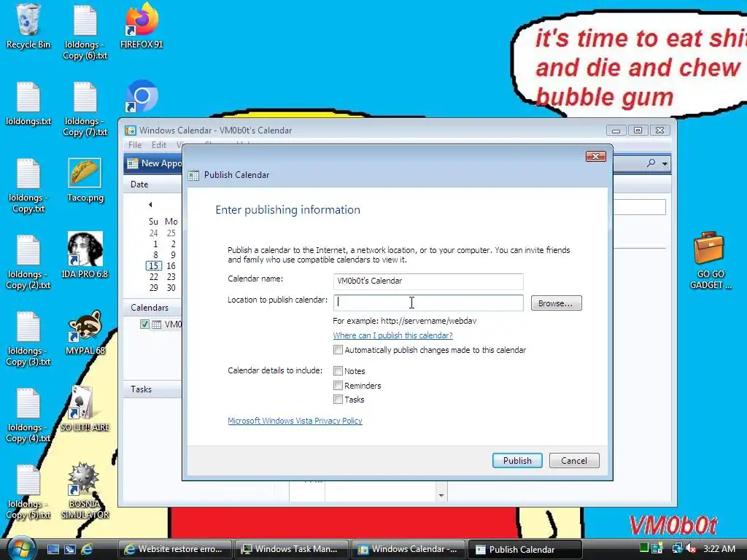The width and height of the screenshot is (747, 560).
Task: Select the Chromium browser shortcut icon
Action: tap(142, 96)
